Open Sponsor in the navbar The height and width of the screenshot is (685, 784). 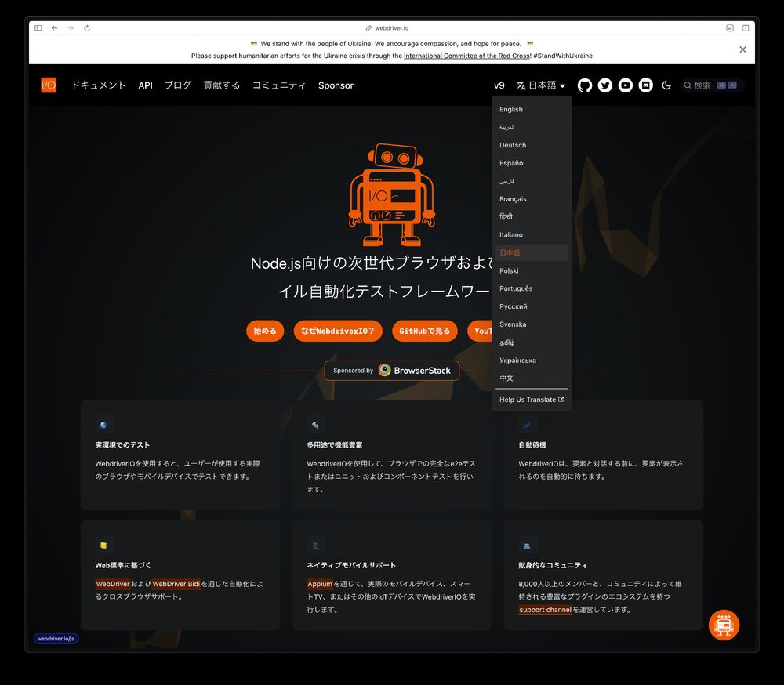(336, 85)
